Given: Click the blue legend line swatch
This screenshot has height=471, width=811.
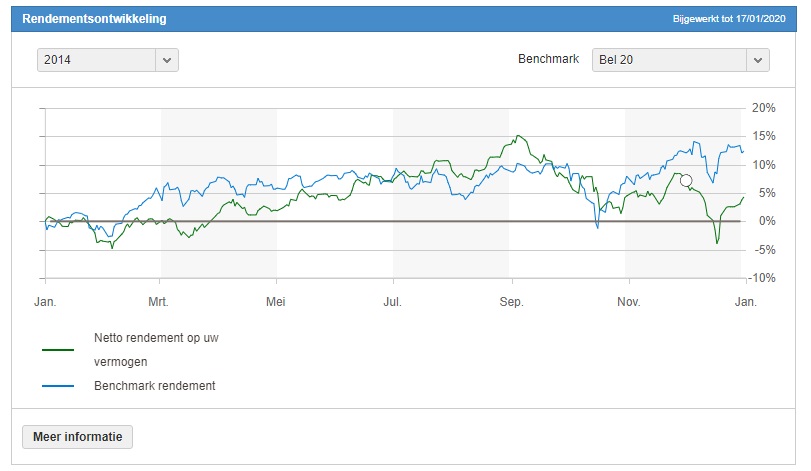Looking at the screenshot, I should tap(58, 385).
